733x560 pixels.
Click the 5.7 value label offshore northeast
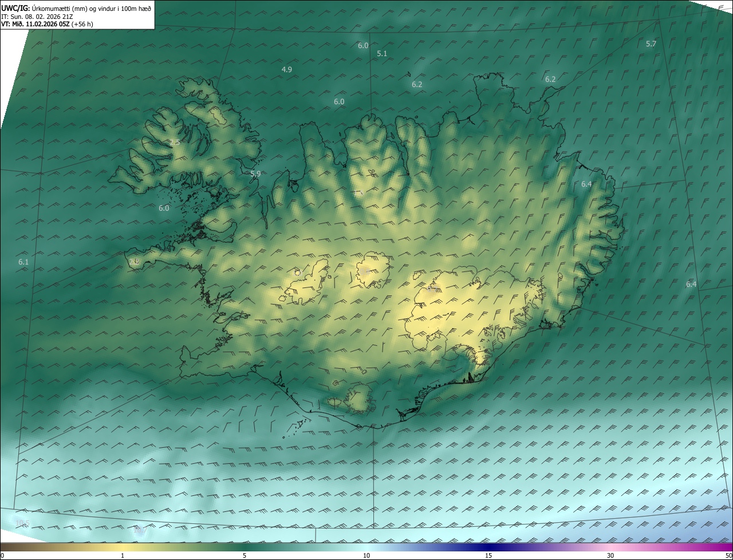[651, 44]
